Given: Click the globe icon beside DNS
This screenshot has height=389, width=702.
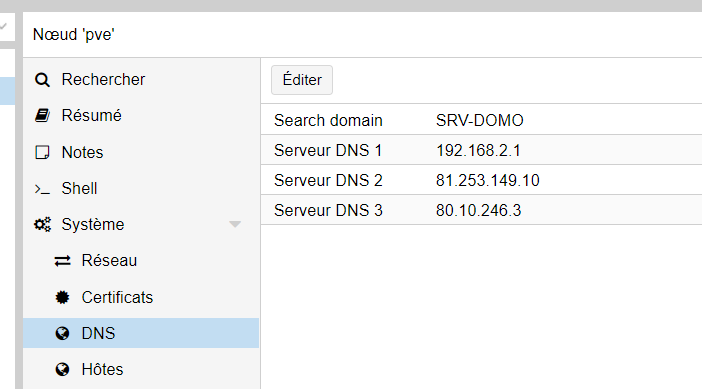Looking at the screenshot, I should pos(62,333).
